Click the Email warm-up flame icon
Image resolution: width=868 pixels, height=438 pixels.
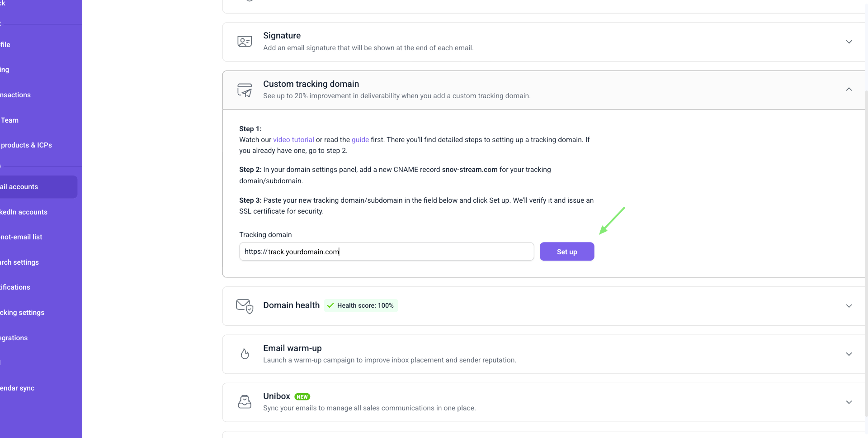pyautogui.click(x=245, y=354)
